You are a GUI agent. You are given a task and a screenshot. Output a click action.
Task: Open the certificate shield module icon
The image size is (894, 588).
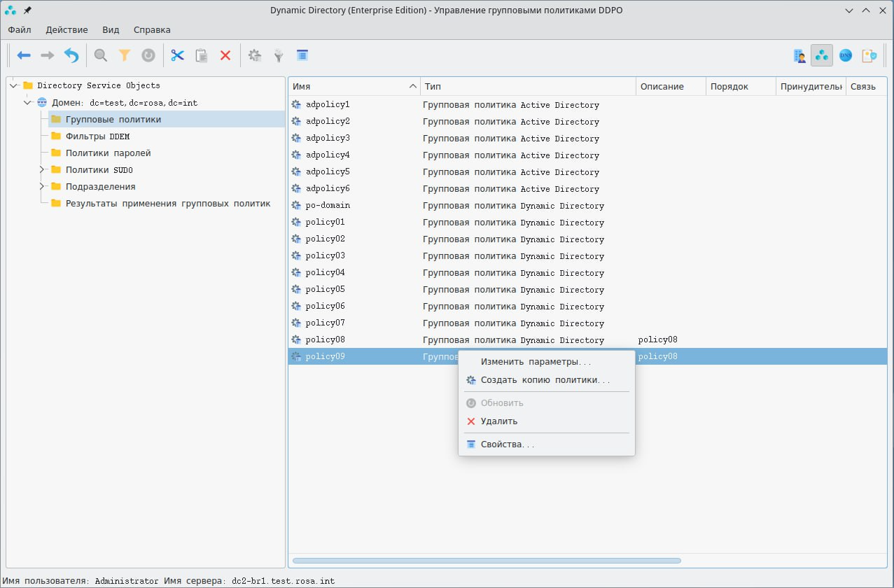[x=869, y=55]
